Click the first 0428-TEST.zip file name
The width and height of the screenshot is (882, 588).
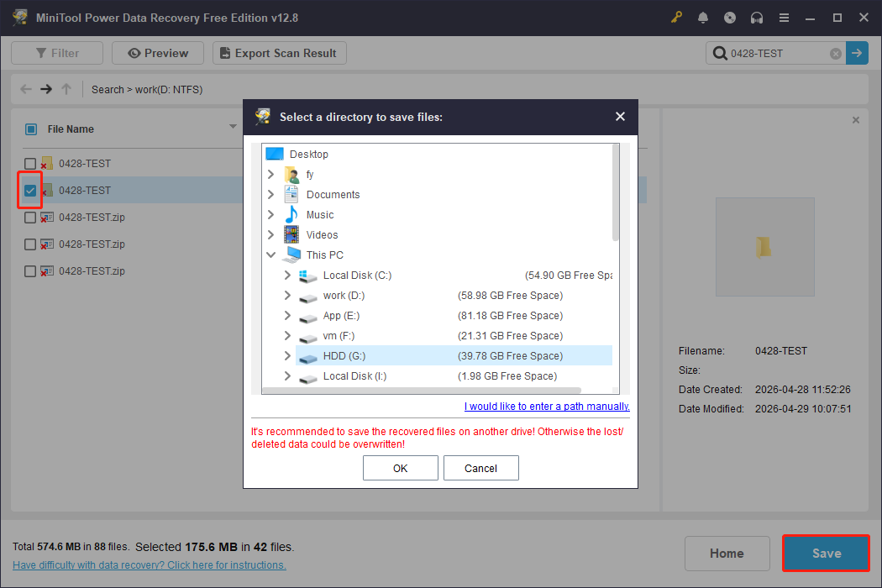pos(92,218)
